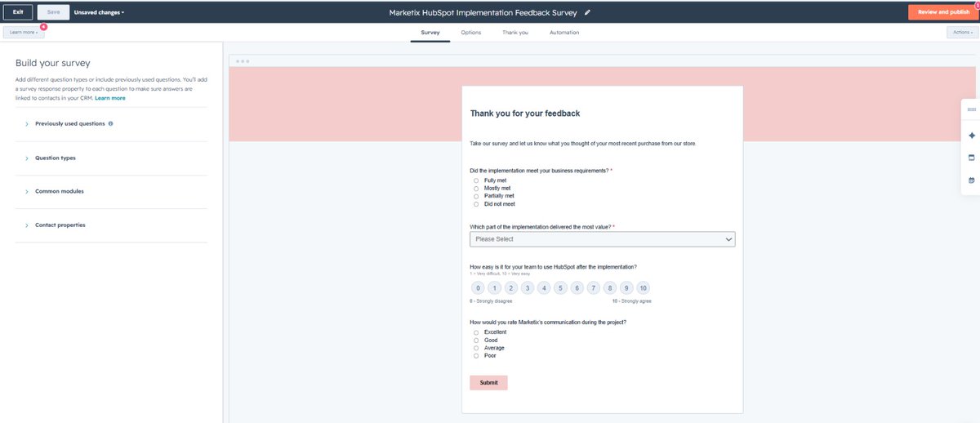Open the 'Please Select' dropdown
Viewport: 980px width, 423px height.
[x=603, y=239]
